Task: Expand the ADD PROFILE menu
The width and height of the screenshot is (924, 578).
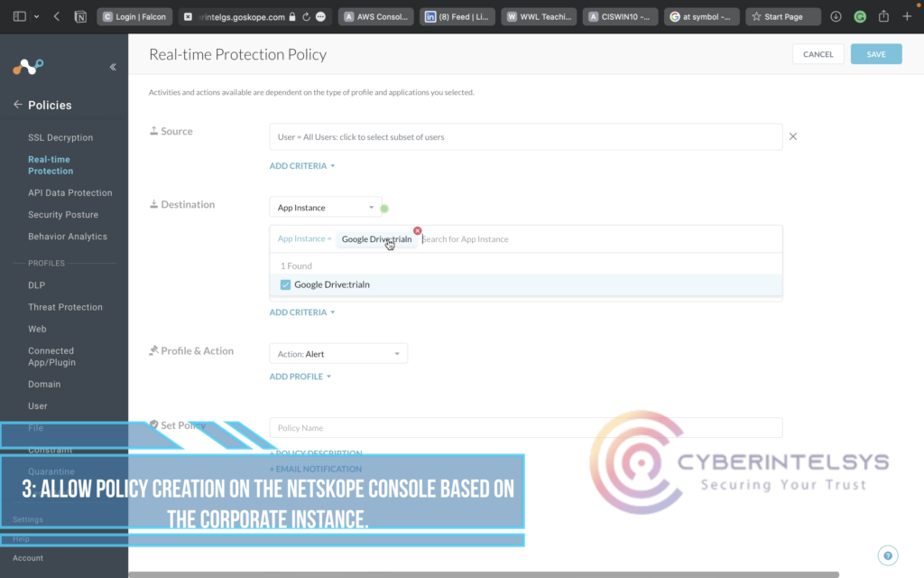Action: pyautogui.click(x=300, y=377)
